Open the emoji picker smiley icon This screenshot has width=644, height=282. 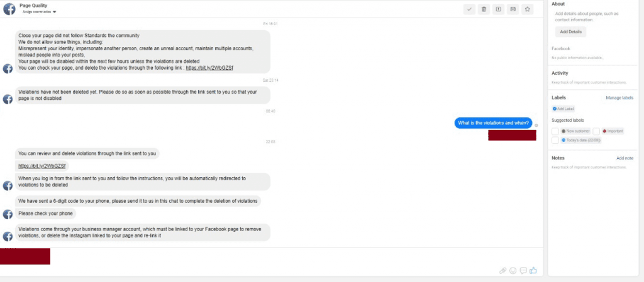(x=513, y=271)
